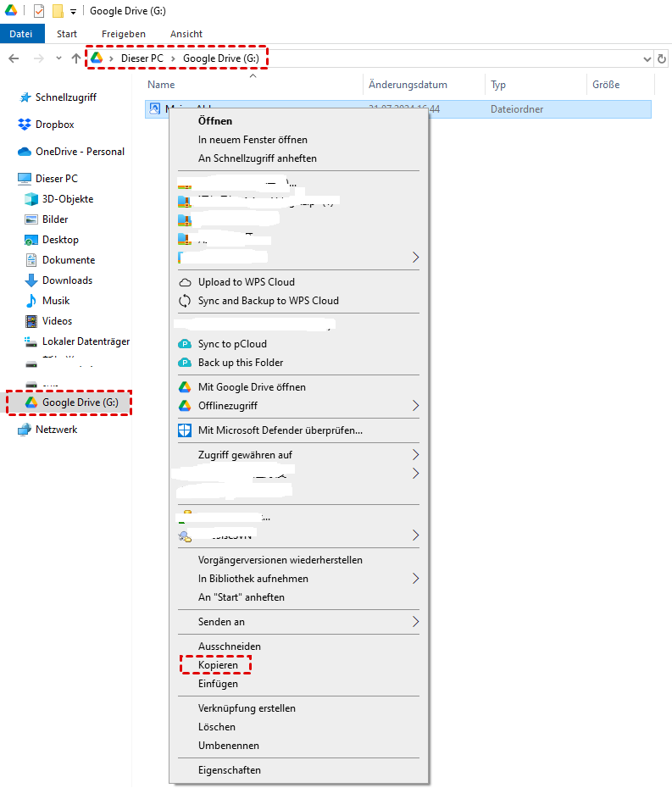
Task: Sort by Typ column header
Action: tap(536, 85)
